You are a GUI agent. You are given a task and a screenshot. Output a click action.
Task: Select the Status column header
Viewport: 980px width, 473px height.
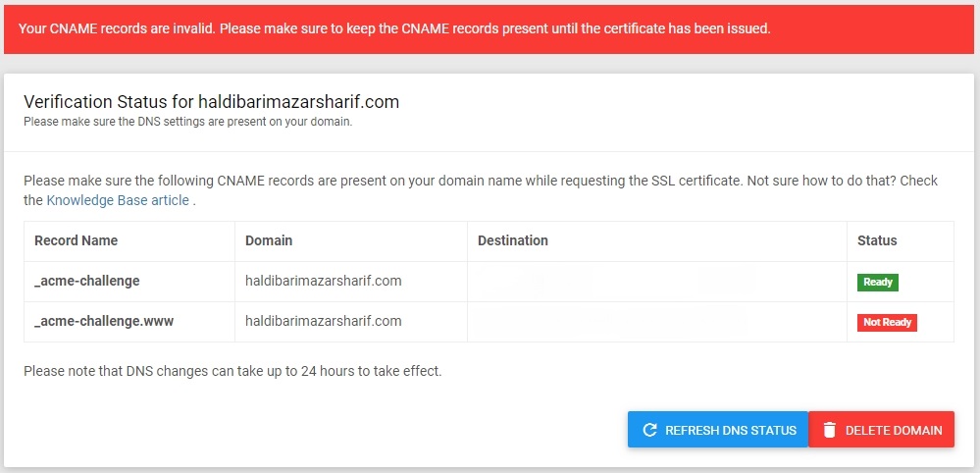pyautogui.click(x=877, y=240)
